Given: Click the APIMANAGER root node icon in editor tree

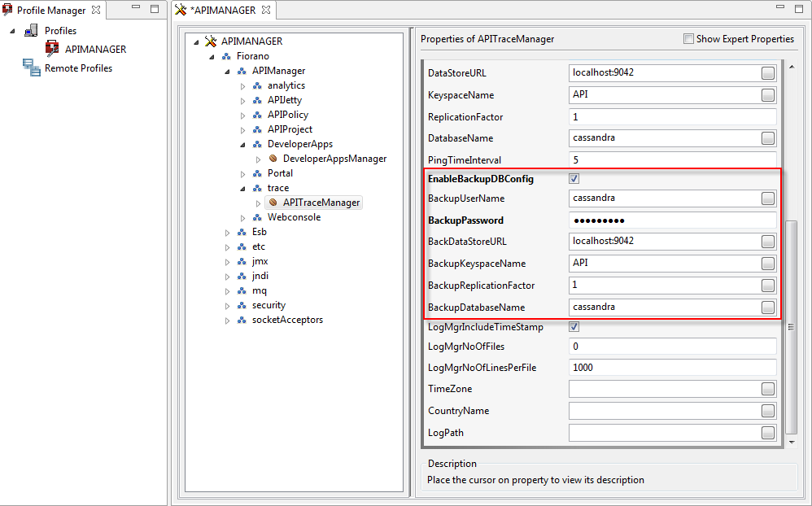Looking at the screenshot, I should coord(210,41).
